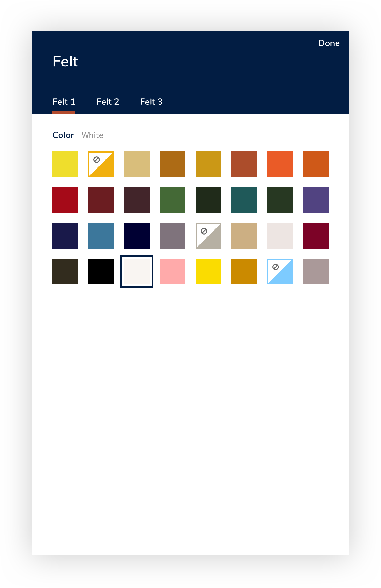Choose the unavailable light blue swatch with slash icon
Image resolution: width=381 pixels, height=588 pixels.
(280, 272)
